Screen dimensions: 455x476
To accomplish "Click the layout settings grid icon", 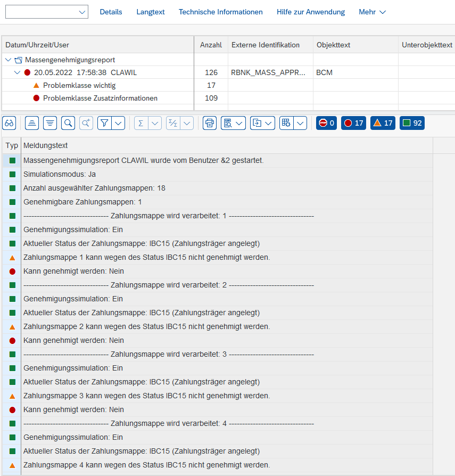I will [x=286, y=123].
